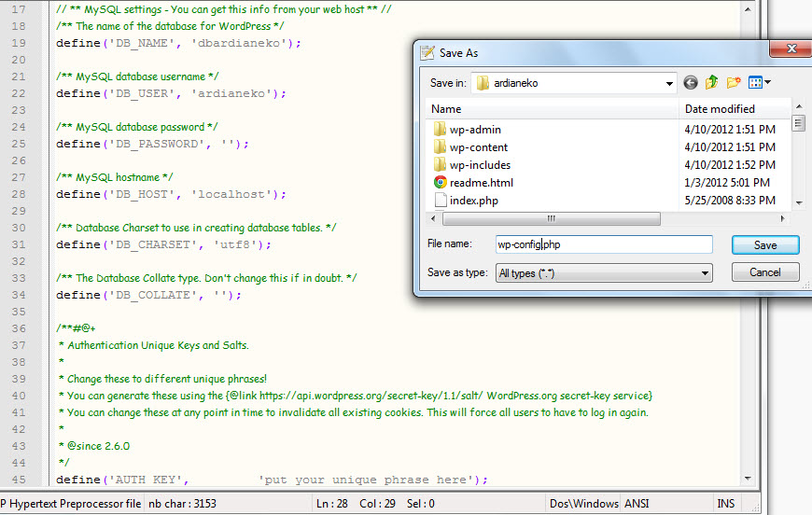Click the 'DB_COLLATE' constant in editor
The image size is (812, 515).
(x=153, y=295)
